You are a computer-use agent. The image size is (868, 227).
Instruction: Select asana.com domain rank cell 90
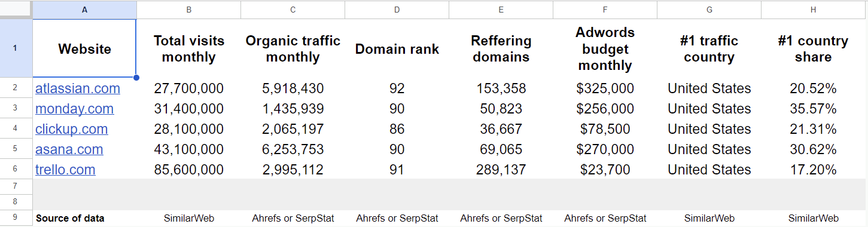pos(397,149)
